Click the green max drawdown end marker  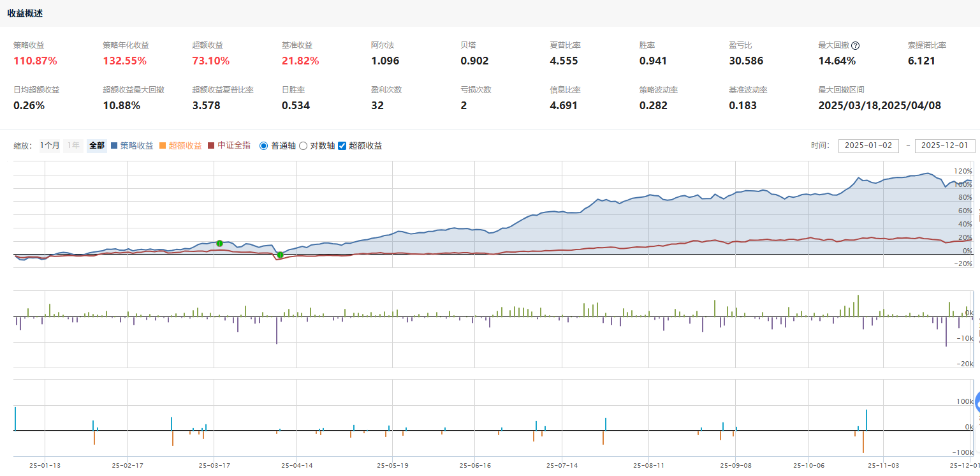[x=280, y=255]
